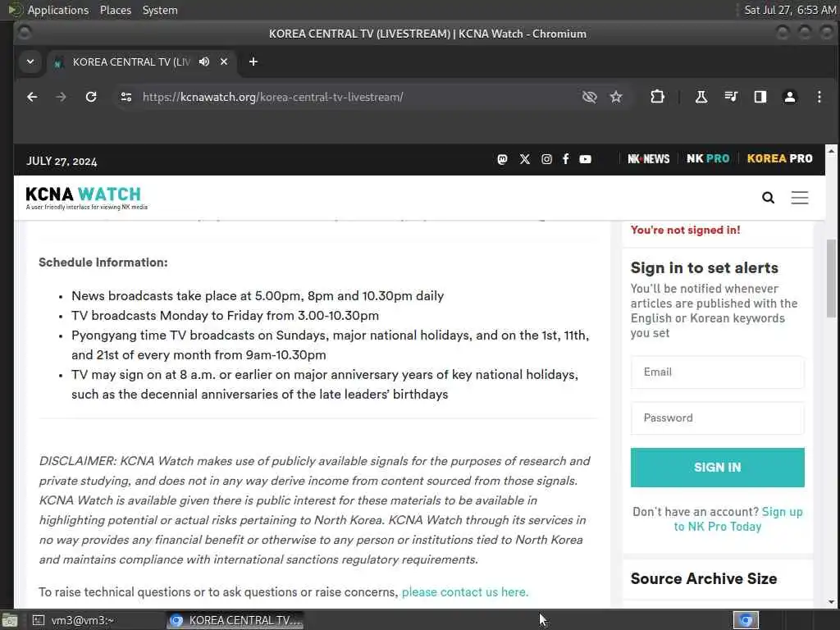The width and height of the screenshot is (840, 630).
Task: Open the System menu
Action: pyautogui.click(x=160, y=10)
